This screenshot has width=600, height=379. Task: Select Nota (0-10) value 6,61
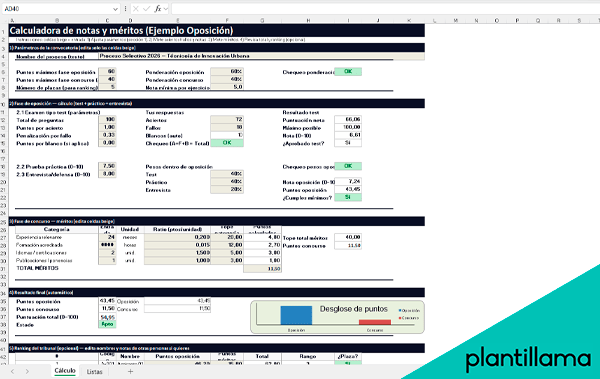(x=348, y=135)
